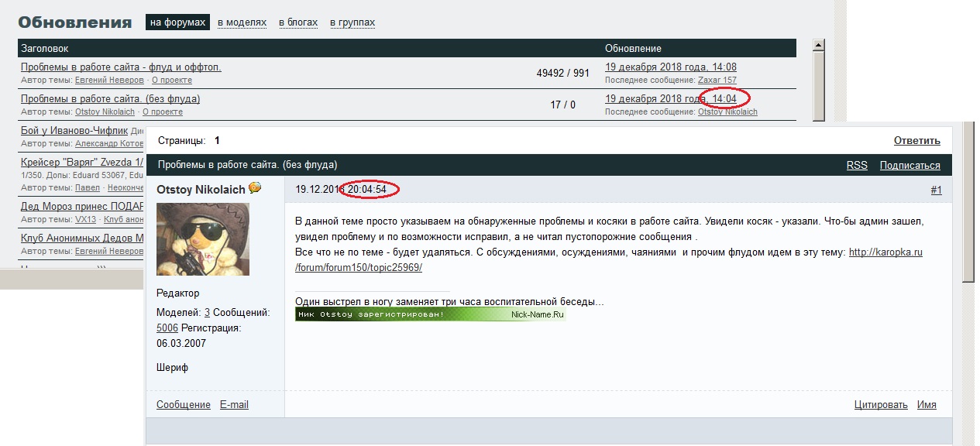Viewport: 980px width, 446px height.
Task: Open the user's message count 5006
Action: pos(167,328)
